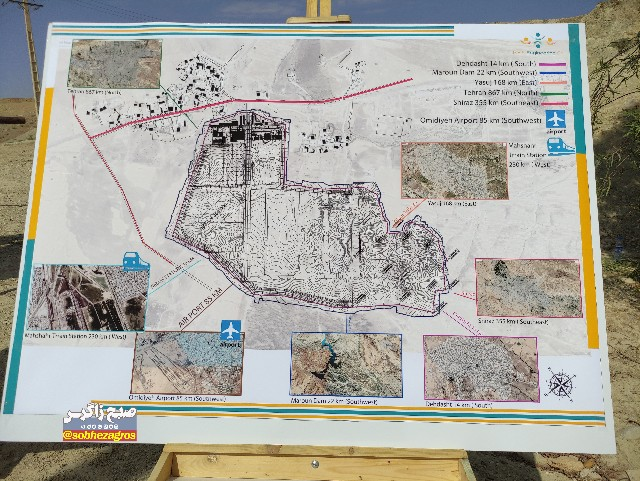Click the caption under the Dehdasht photo
The image size is (640, 481).
[x=459, y=405]
